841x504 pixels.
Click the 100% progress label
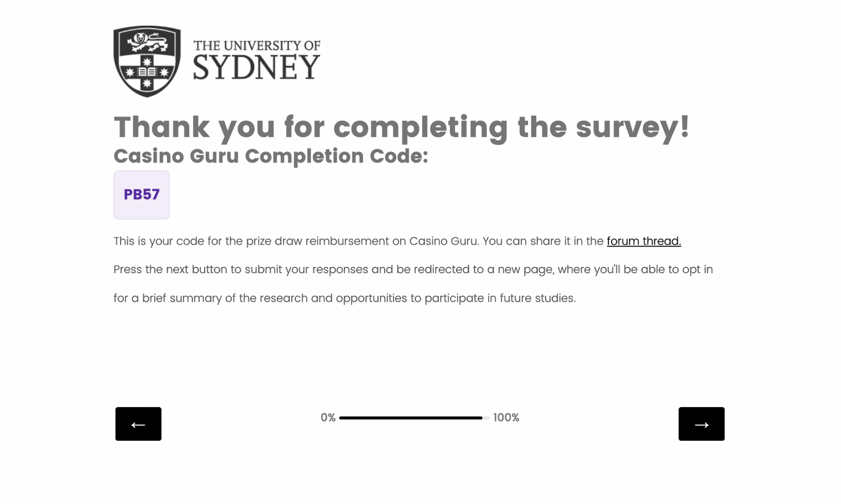(x=506, y=418)
